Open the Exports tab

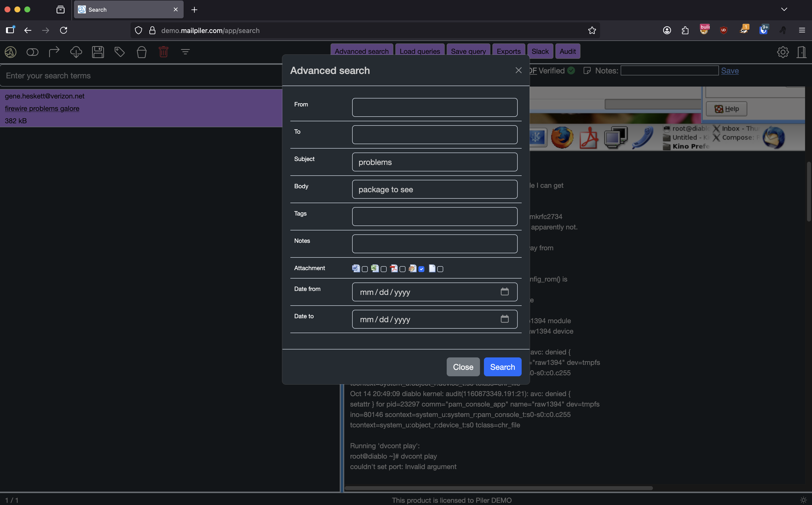coord(508,51)
